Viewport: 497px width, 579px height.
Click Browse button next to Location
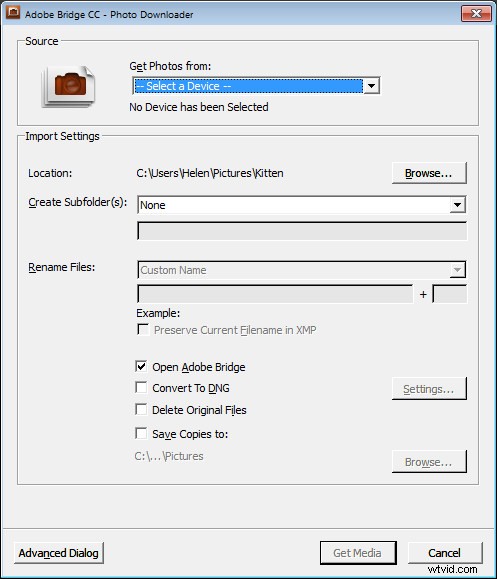pos(429,173)
